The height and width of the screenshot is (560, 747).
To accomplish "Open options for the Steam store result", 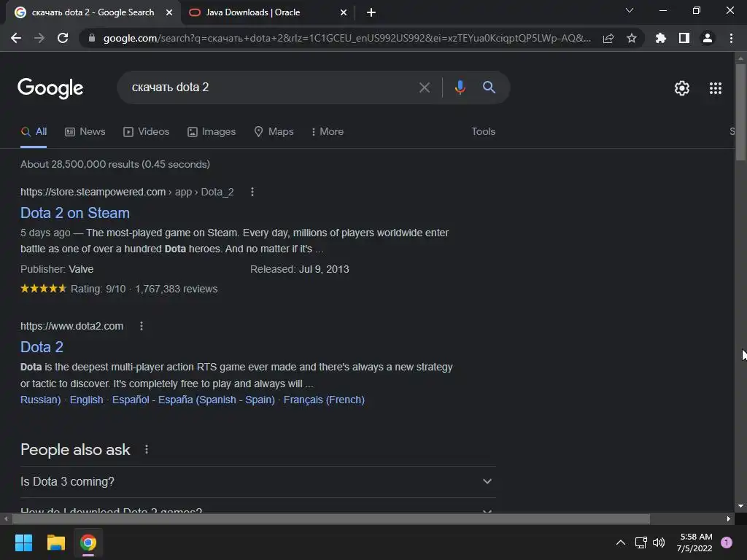I will click(252, 192).
